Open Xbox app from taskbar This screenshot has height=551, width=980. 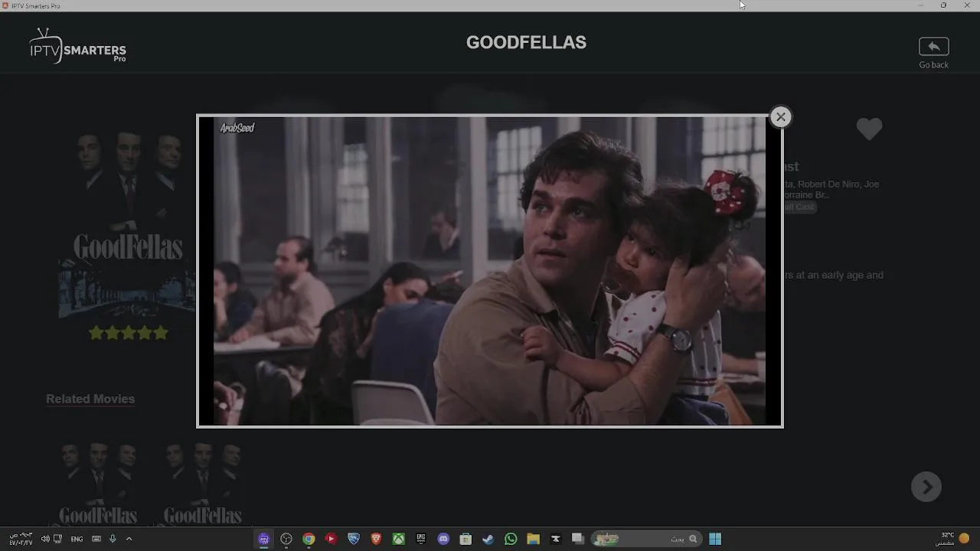point(398,539)
